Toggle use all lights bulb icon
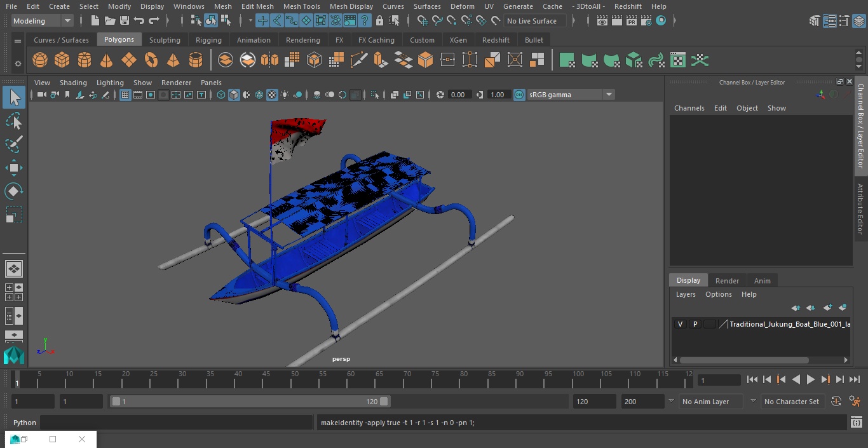Image resolution: width=868 pixels, height=448 pixels. click(x=285, y=95)
